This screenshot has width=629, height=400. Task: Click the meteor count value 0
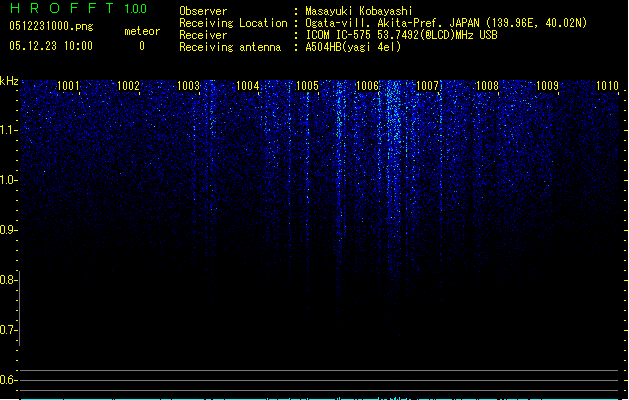(142, 46)
